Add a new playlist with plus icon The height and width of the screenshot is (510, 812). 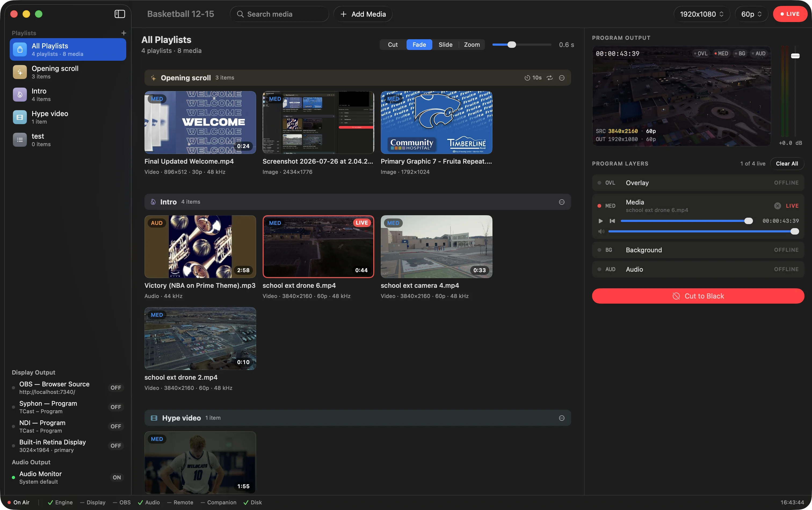pos(124,33)
